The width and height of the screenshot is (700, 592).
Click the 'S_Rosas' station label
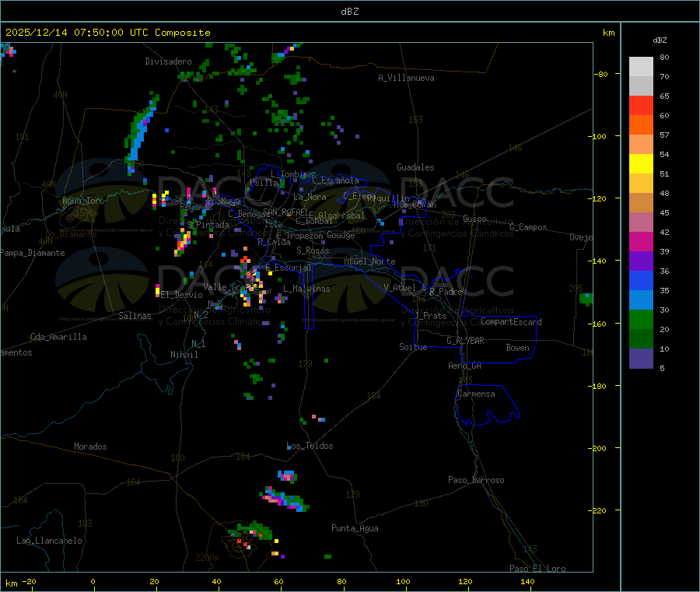[x=313, y=250]
